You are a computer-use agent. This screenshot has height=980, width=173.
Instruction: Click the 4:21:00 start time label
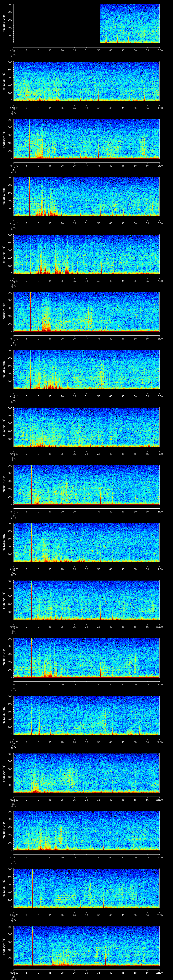[x=14, y=742]
